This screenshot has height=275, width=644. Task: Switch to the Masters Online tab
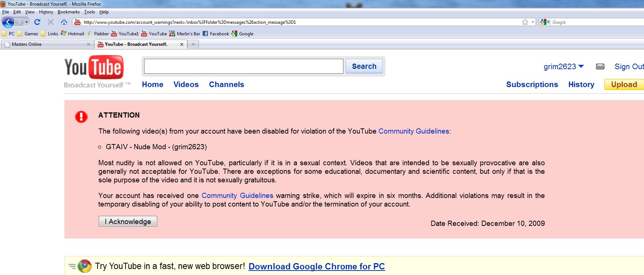[47, 44]
